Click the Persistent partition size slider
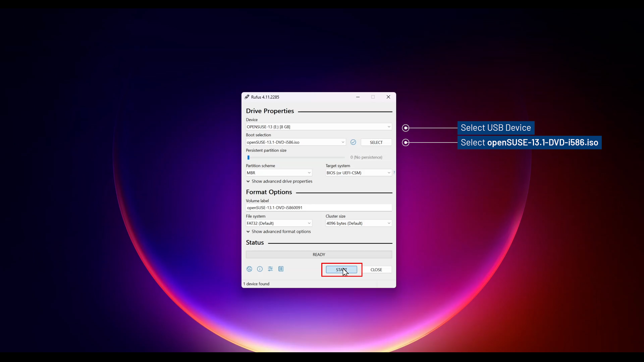 click(x=297, y=158)
